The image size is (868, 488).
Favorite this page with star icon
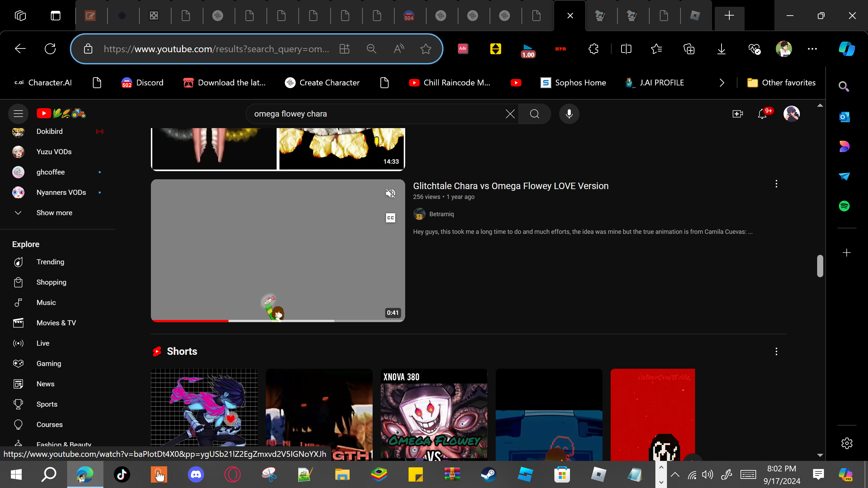click(x=426, y=49)
